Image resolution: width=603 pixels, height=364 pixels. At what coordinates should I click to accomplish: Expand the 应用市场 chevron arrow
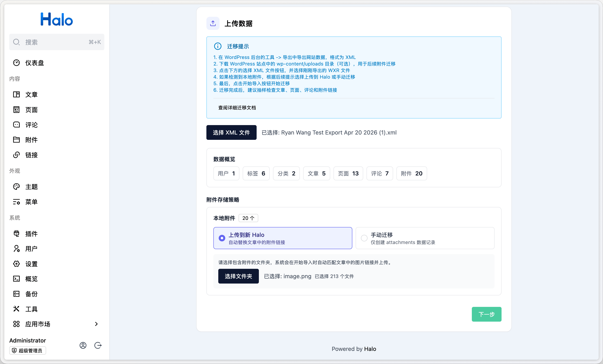tap(96, 324)
